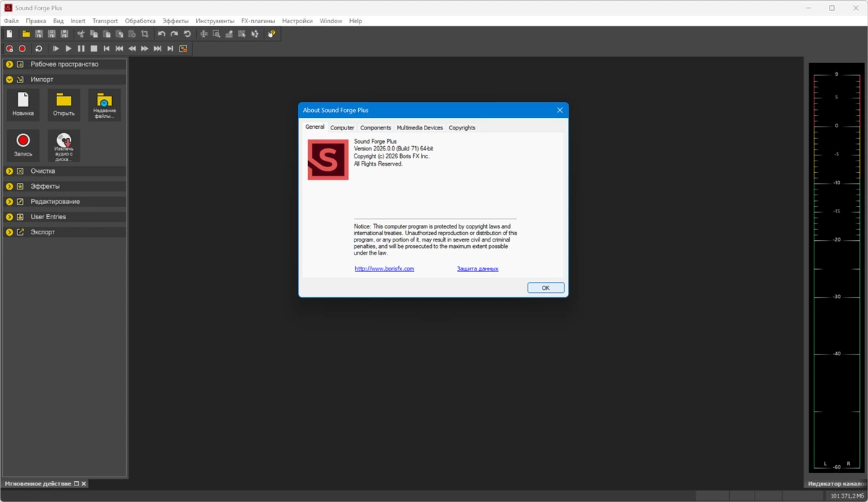868x502 pixels.
Task: Click the Repeat circular arrow icon next to Redo
Action: tap(187, 34)
